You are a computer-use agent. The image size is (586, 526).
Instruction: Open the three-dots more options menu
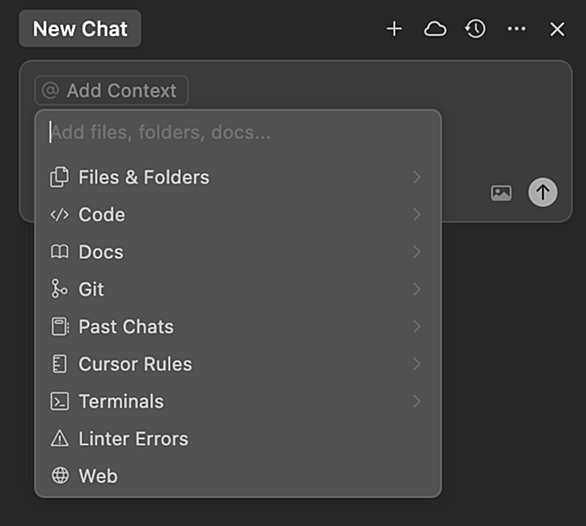pos(516,29)
